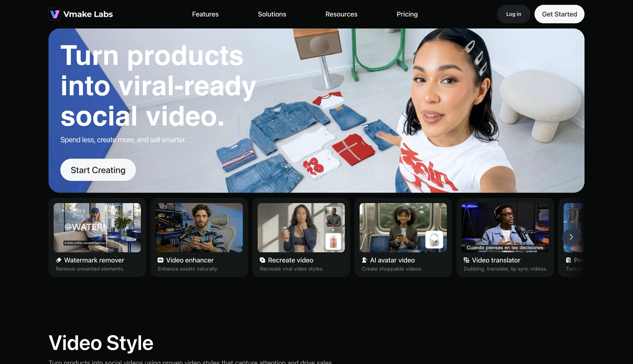Select the Video enhancer title

190,260
